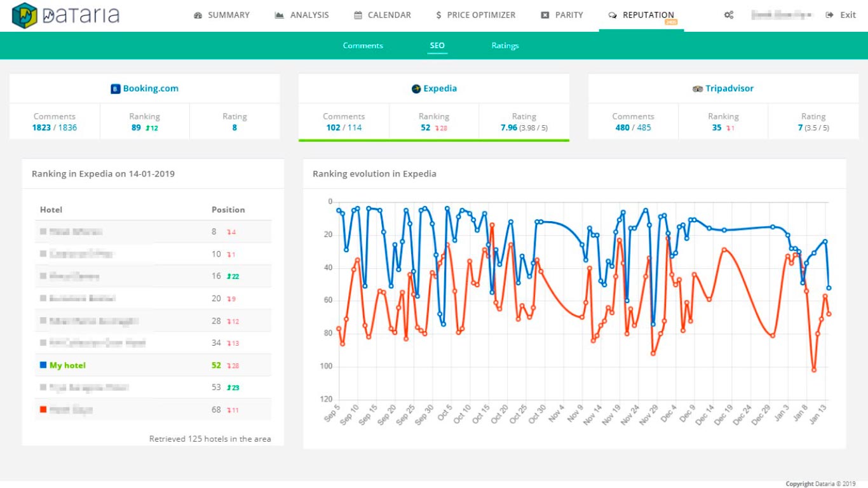868x488 pixels.
Task: Click the last blue data point at Jan 13
Action: pos(829,288)
